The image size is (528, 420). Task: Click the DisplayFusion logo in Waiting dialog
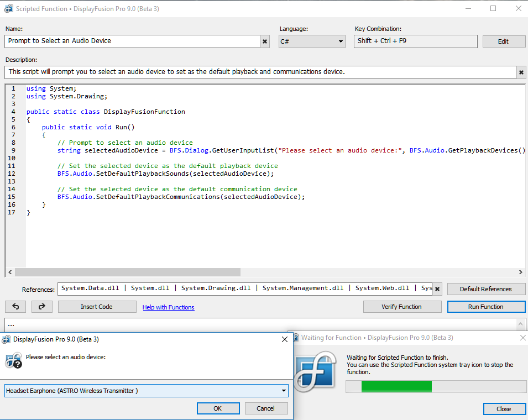click(316, 371)
